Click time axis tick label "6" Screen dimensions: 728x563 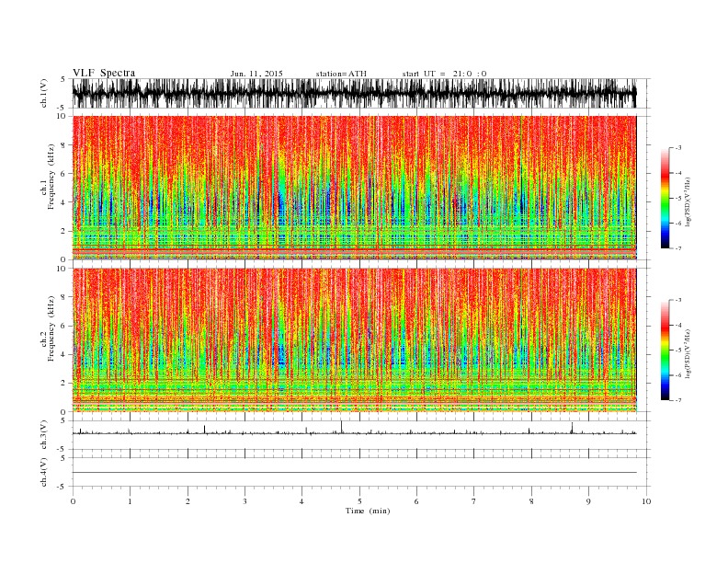pyautogui.click(x=416, y=501)
